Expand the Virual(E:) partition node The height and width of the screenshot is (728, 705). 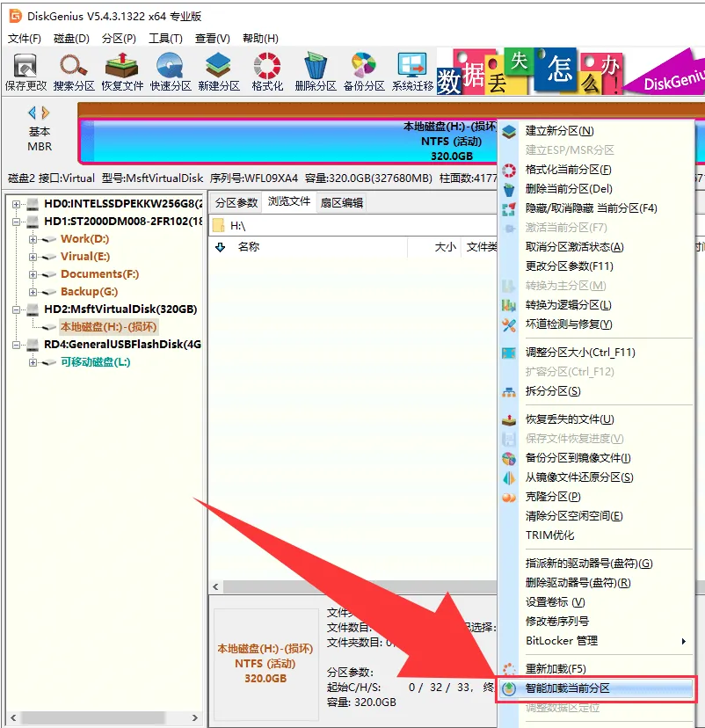(x=33, y=257)
